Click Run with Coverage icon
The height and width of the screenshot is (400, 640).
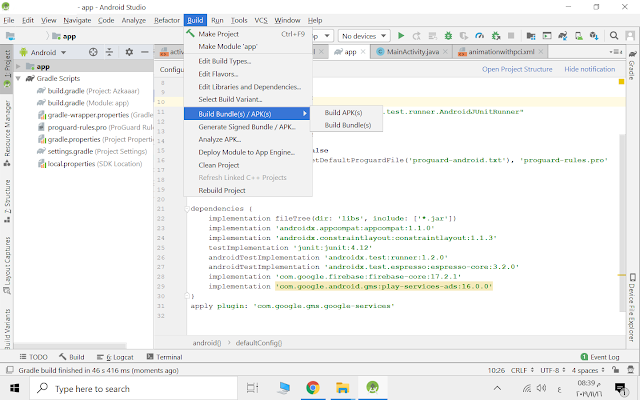(x=464, y=36)
